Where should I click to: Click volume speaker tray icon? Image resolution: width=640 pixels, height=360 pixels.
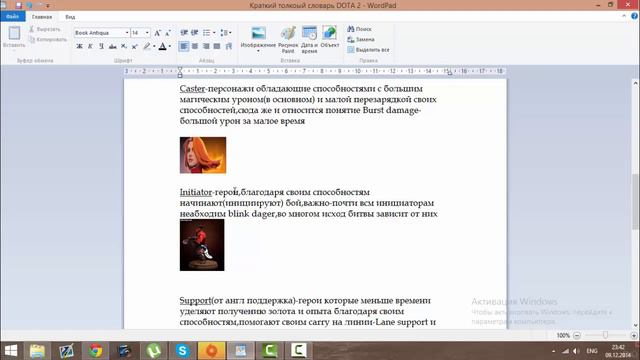pos(576,351)
